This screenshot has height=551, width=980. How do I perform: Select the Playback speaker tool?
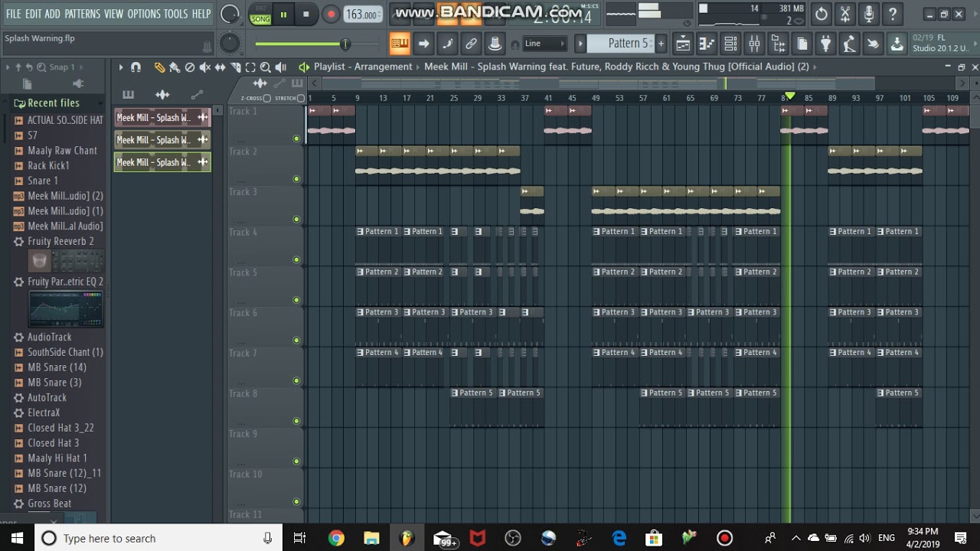click(280, 67)
